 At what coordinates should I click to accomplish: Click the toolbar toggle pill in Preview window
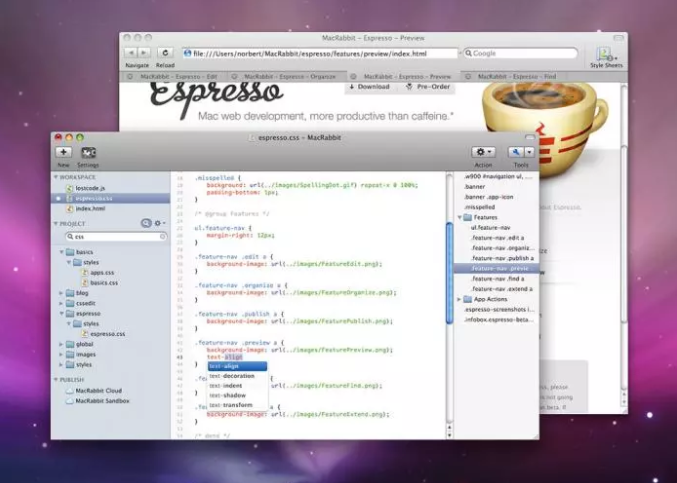click(618, 38)
